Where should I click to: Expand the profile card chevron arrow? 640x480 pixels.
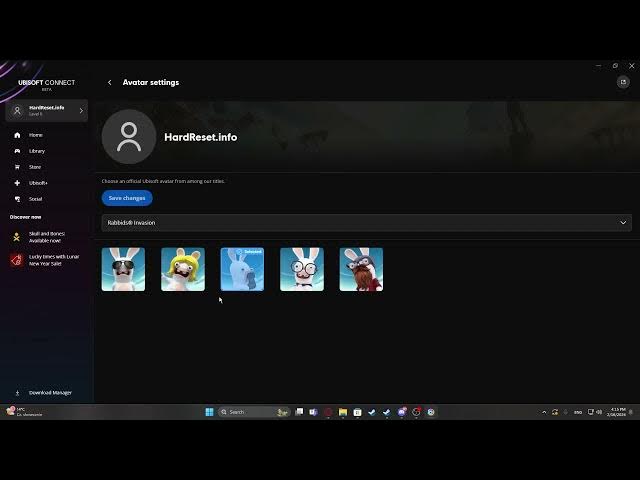(x=81, y=111)
